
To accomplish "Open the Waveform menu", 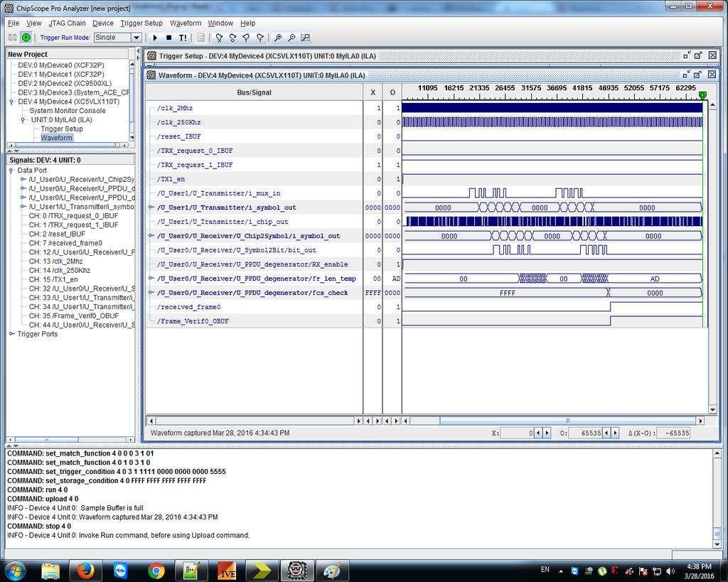I will [186, 23].
